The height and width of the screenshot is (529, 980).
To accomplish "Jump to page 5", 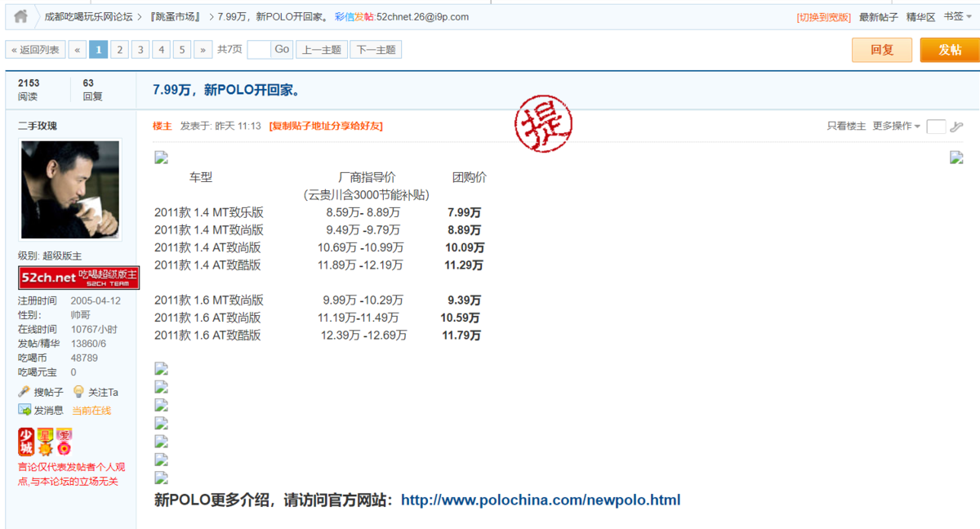I will (182, 50).
